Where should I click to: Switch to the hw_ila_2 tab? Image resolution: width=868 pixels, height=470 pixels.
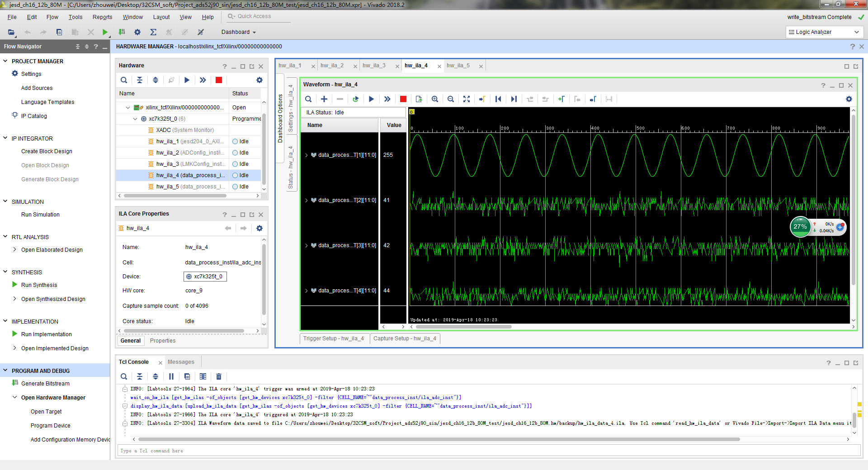[x=332, y=66]
